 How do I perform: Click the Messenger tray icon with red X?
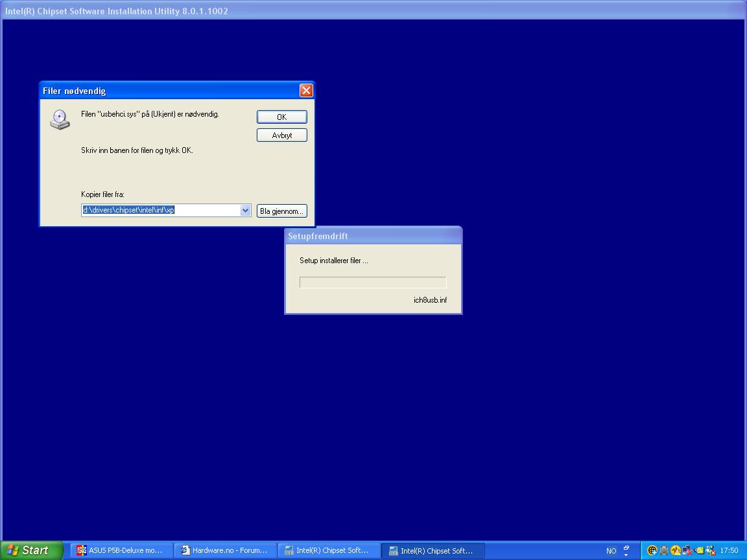[710, 550]
